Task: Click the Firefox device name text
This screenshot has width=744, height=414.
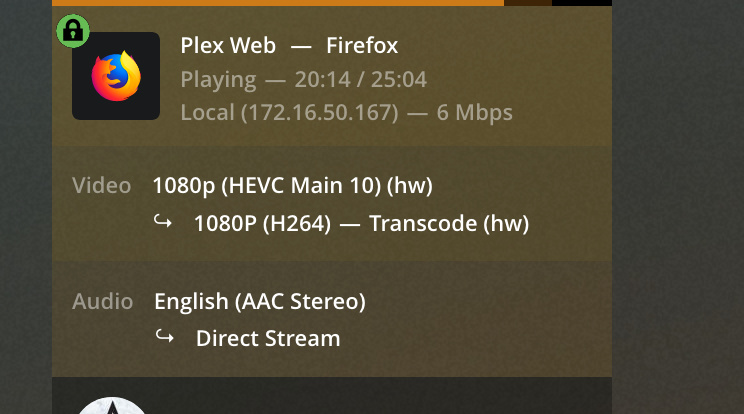Action: pyautogui.click(x=362, y=46)
